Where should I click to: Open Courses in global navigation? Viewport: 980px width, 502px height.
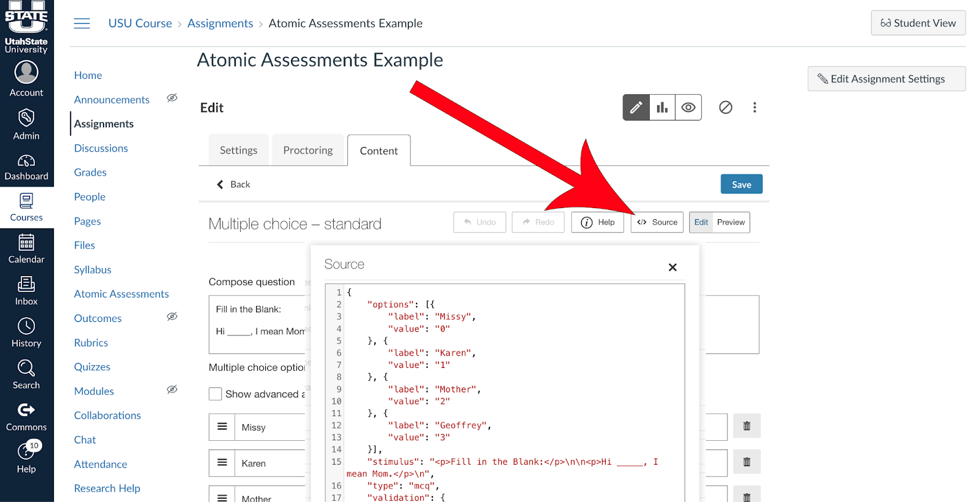click(x=26, y=208)
